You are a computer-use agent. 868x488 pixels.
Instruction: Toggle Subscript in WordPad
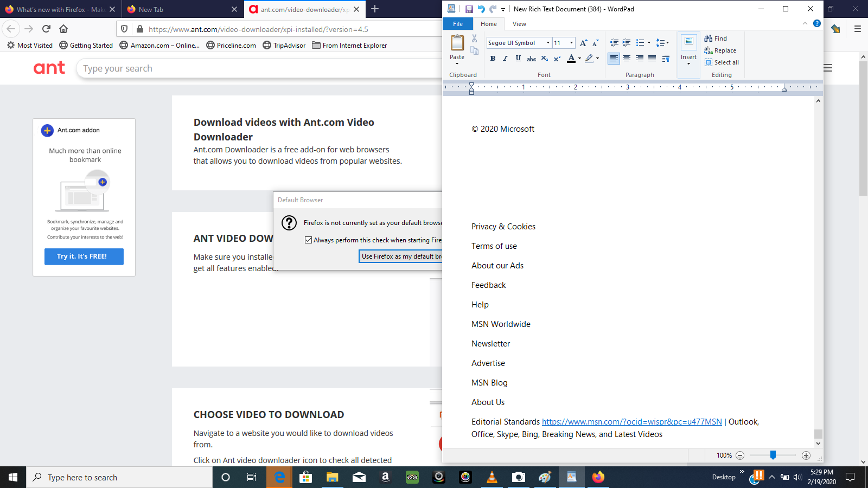click(x=545, y=59)
